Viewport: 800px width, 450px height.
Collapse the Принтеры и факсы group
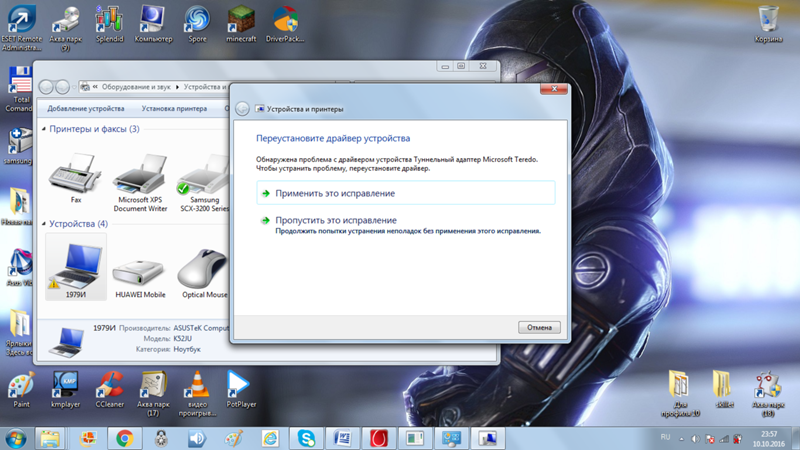coord(44,129)
